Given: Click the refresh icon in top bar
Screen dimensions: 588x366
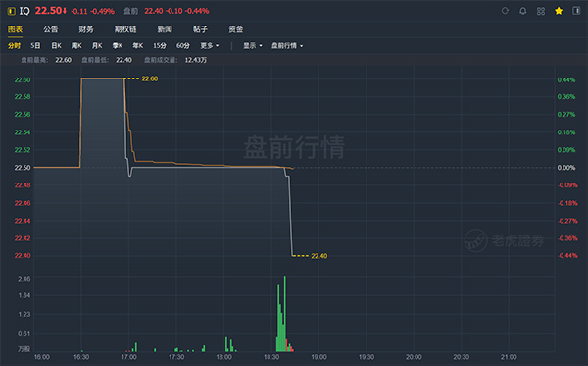Looking at the screenshot, I should [505, 11].
